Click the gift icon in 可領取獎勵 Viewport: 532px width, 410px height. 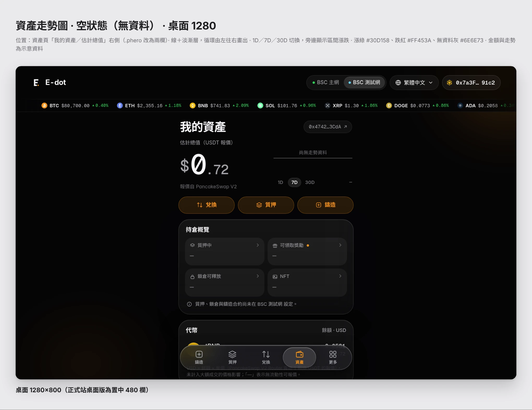(x=275, y=246)
